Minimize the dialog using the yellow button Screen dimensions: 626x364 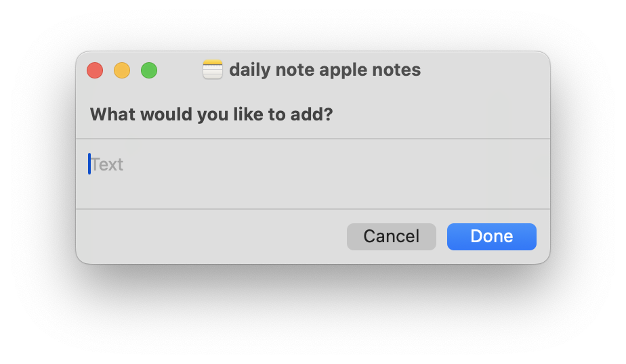[x=122, y=70]
